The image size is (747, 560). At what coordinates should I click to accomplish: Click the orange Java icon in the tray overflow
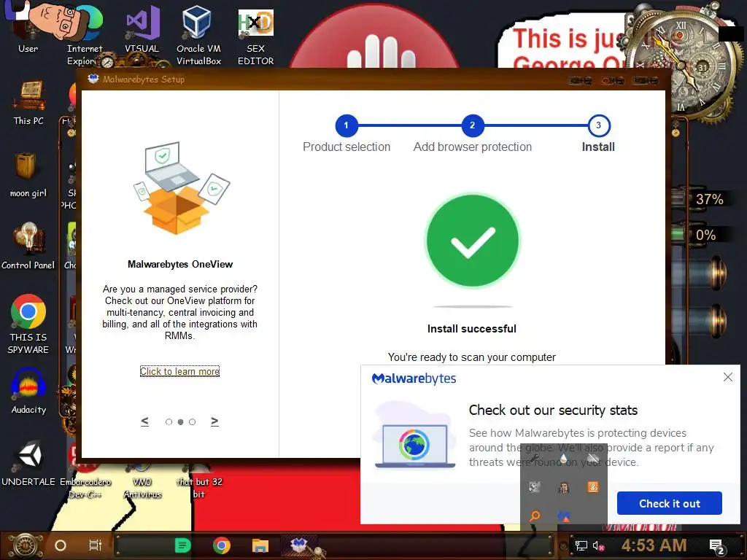pos(593,486)
